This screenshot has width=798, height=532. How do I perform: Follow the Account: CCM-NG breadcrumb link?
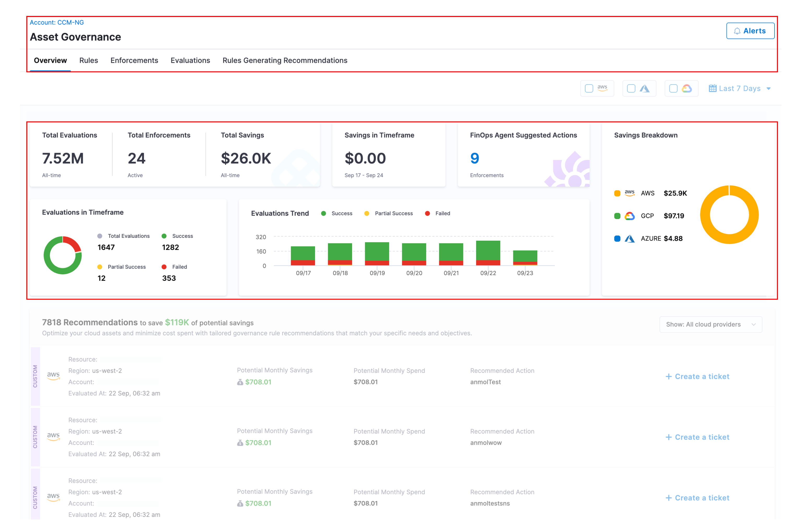click(x=57, y=22)
